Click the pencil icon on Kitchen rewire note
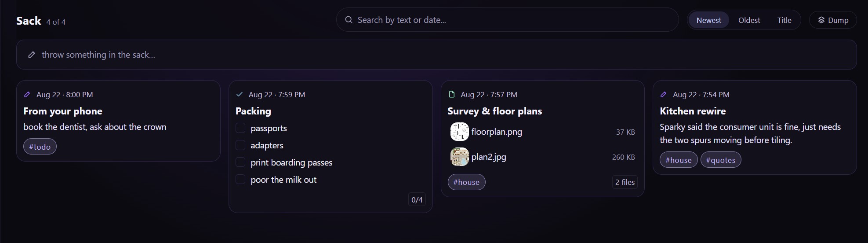Image resolution: width=868 pixels, height=243 pixels. (x=664, y=95)
